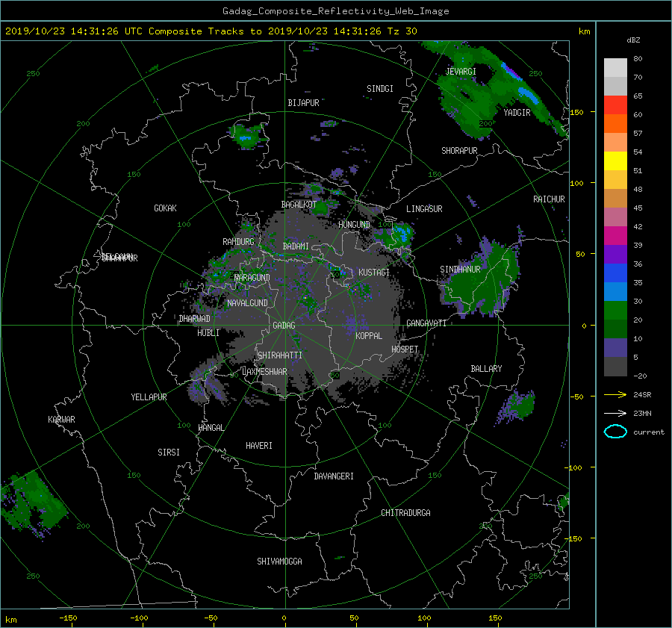Click the large green echo east of Sindhanur
The height and width of the screenshot is (628, 672).
[x=482, y=279]
